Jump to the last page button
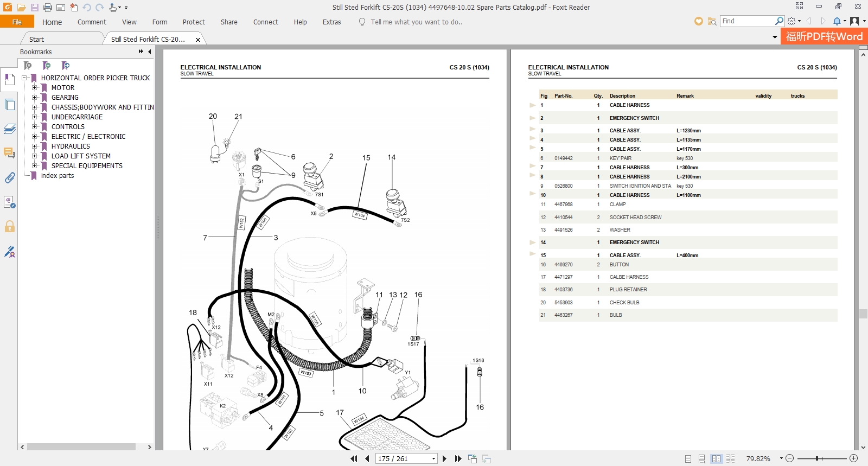This screenshot has width=868, height=466. (x=458, y=458)
